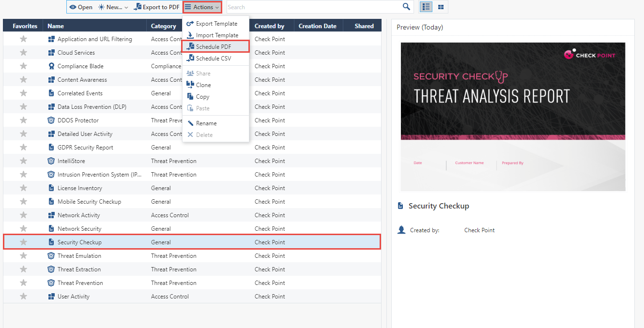The image size is (644, 328).
Task: Sort by Category column header
Action: tap(164, 26)
